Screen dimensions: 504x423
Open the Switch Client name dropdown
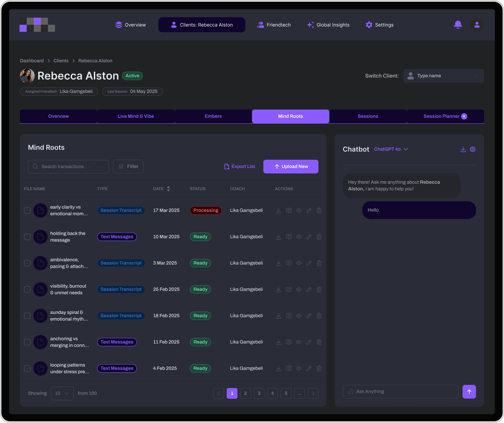[x=443, y=76]
